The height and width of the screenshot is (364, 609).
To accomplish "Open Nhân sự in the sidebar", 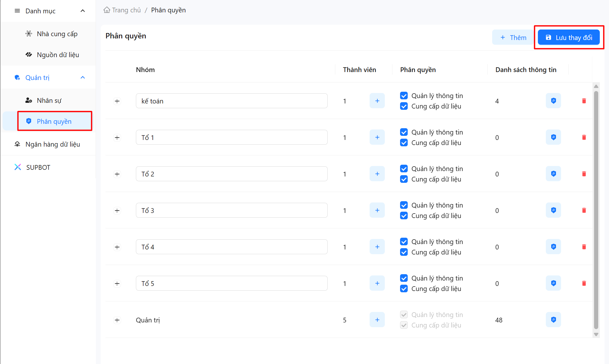I will (49, 101).
